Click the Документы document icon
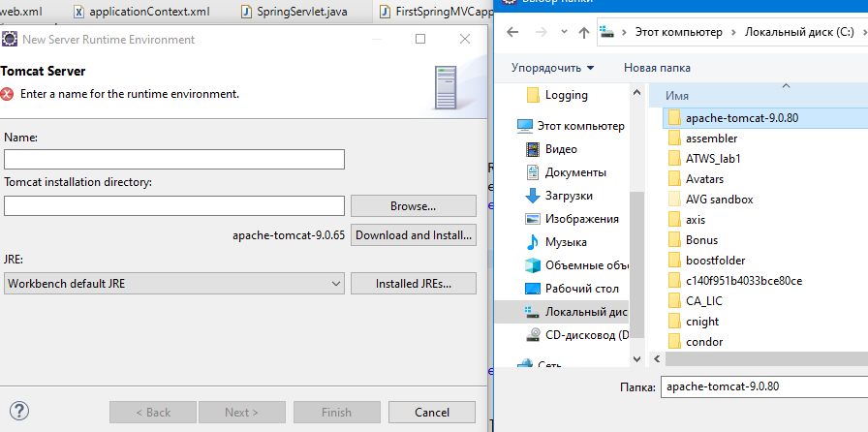 (x=533, y=172)
